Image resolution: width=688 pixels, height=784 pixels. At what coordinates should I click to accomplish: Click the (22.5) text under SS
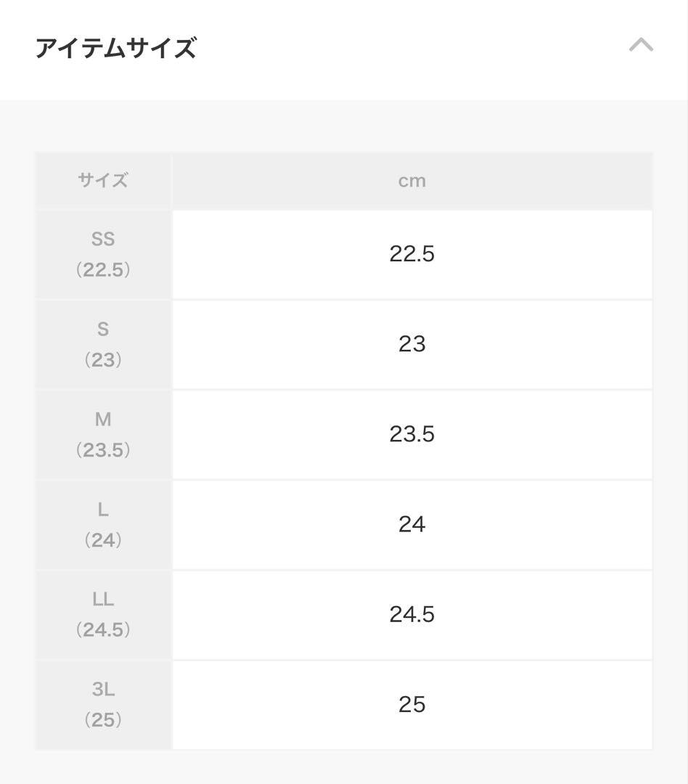click(103, 270)
